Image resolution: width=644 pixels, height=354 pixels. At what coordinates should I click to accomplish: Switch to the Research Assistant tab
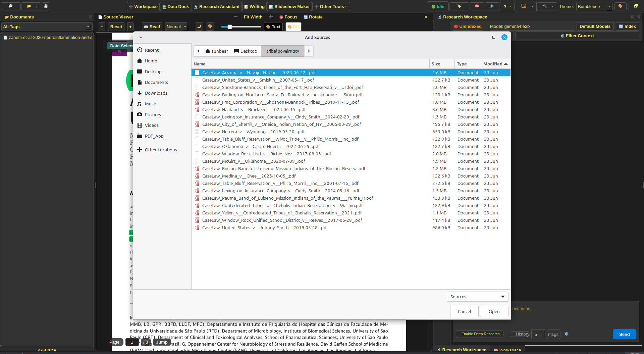(x=217, y=6)
